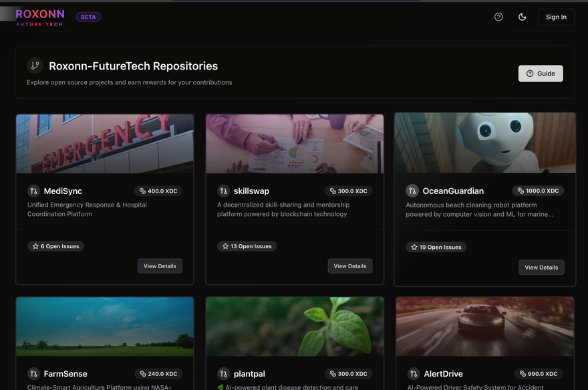Click OceanGuardian 1000.0 XDC reward badge
588x390 pixels.
(538, 191)
